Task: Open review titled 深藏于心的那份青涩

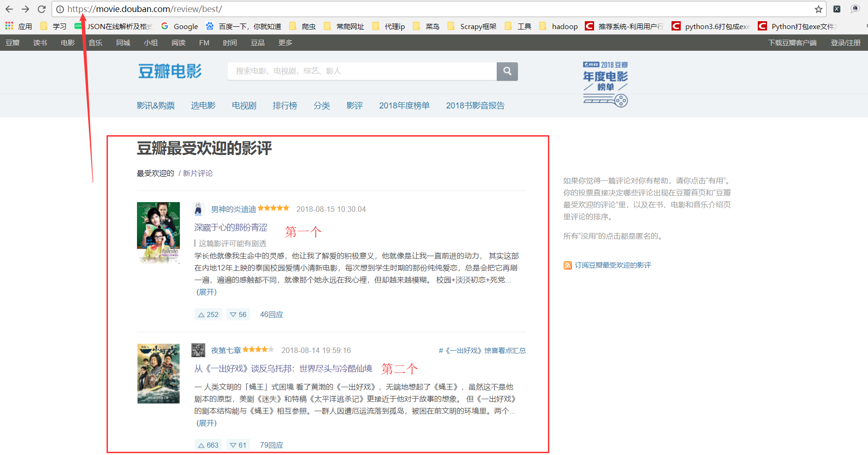Action: coord(231,227)
